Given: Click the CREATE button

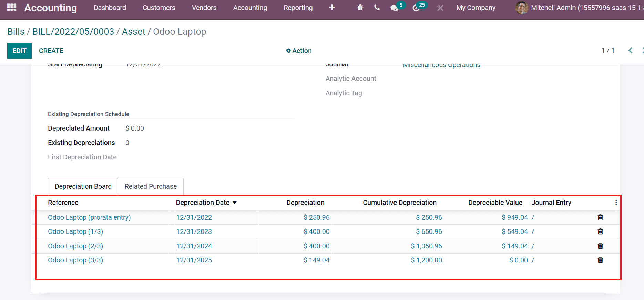Looking at the screenshot, I should tap(51, 51).
